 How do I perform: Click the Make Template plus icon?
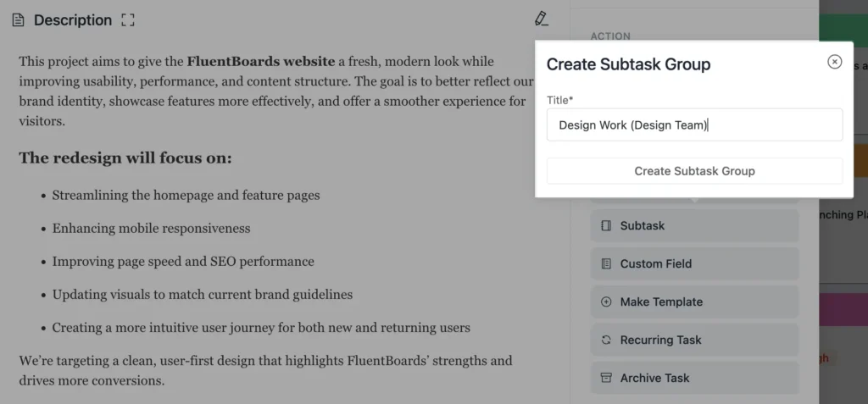click(x=606, y=302)
